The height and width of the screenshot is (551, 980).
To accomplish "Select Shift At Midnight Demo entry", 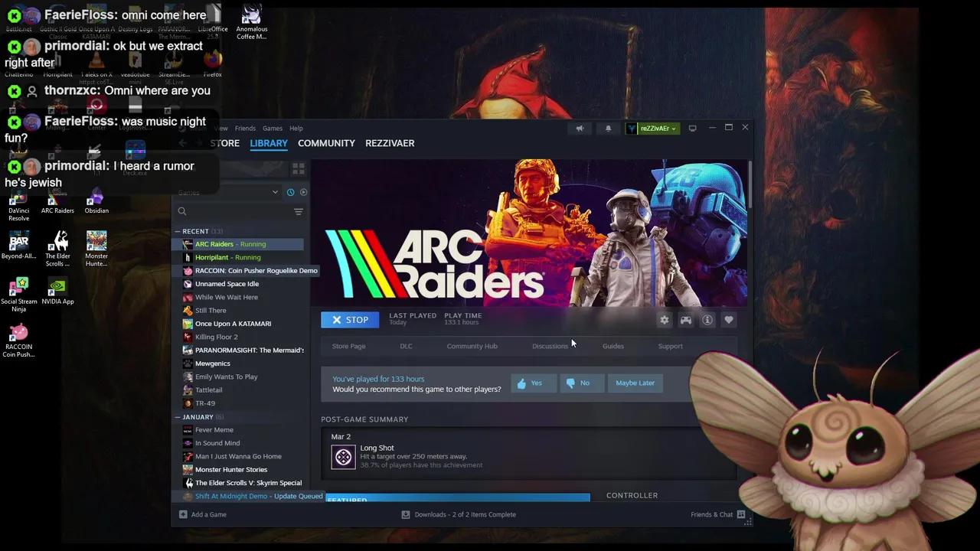I will click(x=248, y=496).
